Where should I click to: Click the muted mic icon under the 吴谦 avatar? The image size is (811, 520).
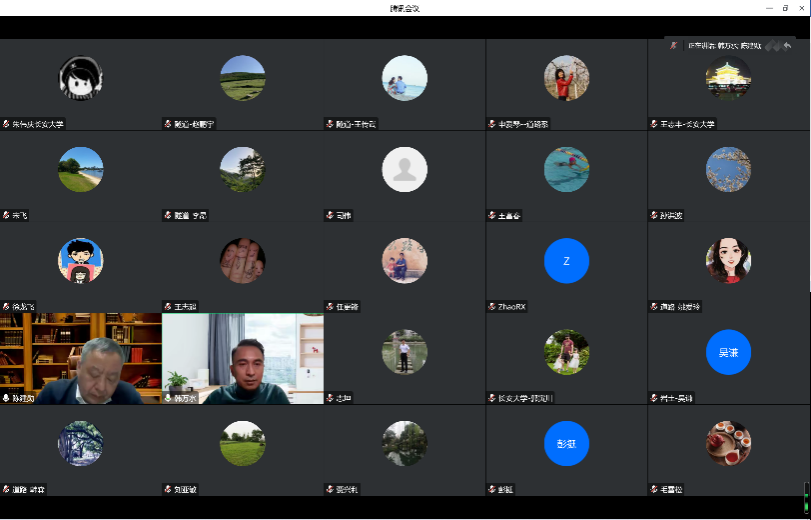[x=654, y=398]
